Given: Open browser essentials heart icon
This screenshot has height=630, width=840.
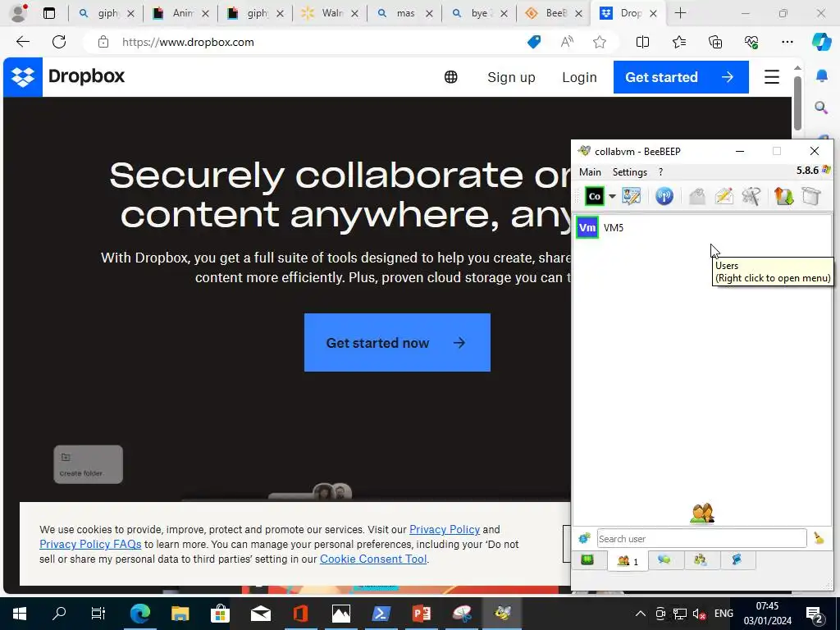Looking at the screenshot, I should click(751, 42).
